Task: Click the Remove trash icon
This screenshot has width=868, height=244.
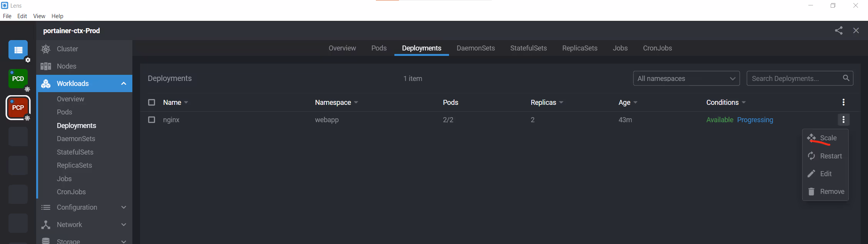Action: [x=811, y=192]
